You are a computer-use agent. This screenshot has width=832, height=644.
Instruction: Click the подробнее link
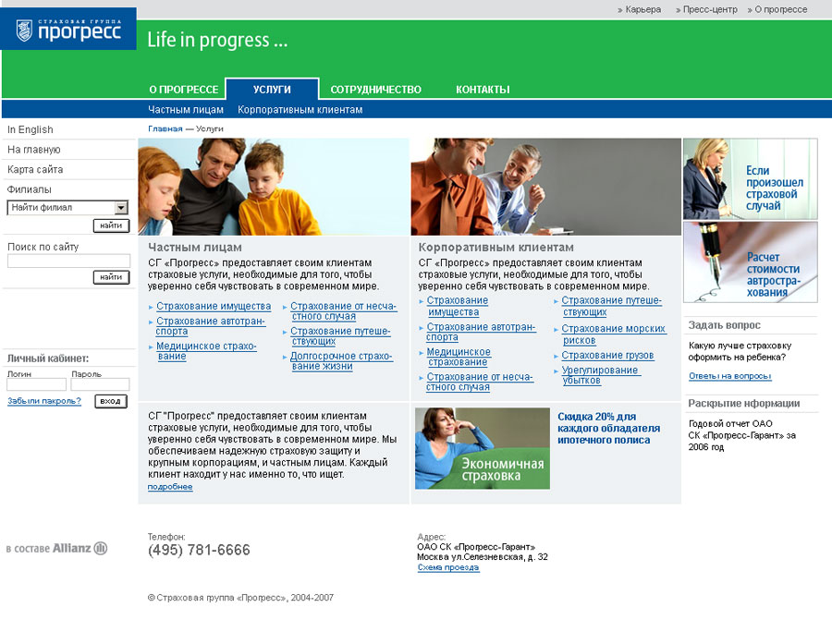pos(170,487)
